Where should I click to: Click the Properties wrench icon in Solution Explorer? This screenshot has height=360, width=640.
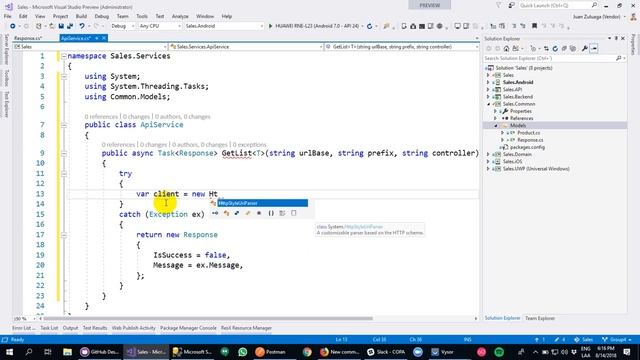(584, 49)
